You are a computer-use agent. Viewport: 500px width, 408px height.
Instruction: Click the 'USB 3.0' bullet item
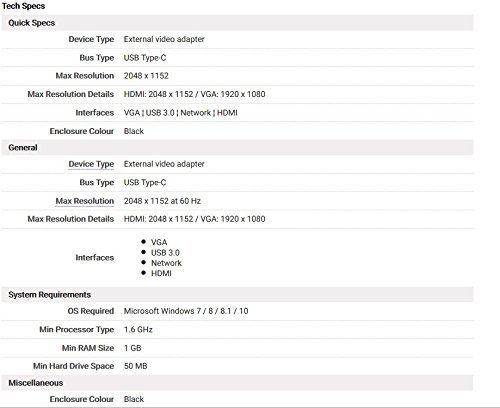[x=165, y=253]
